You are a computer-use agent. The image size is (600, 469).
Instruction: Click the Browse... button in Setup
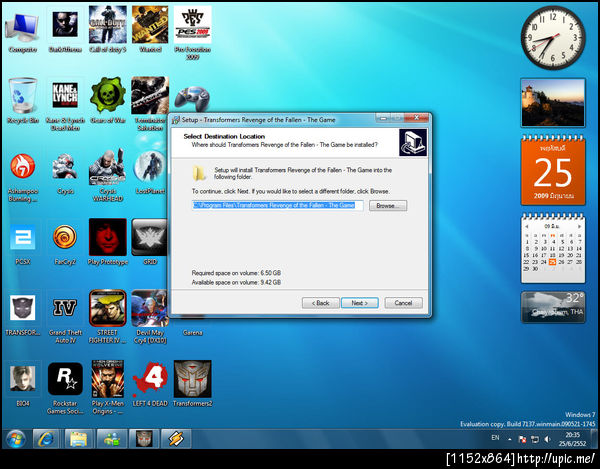[388, 205]
